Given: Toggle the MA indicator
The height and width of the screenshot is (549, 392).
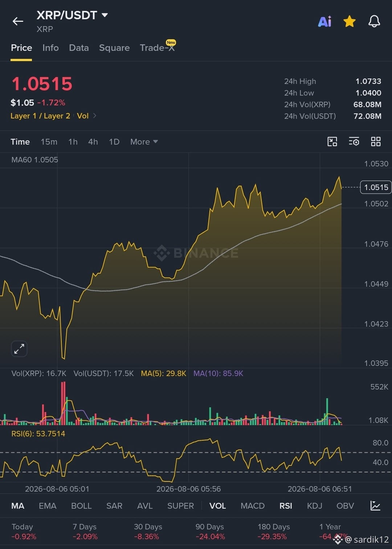Looking at the screenshot, I should click(18, 506).
